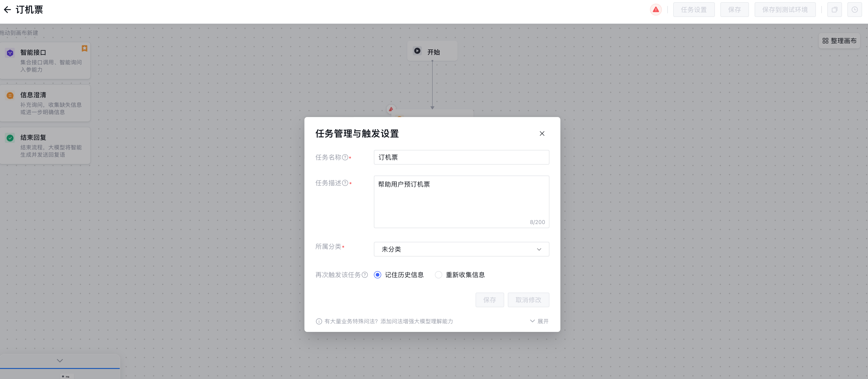The image size is (868, 379).
Task: Expand the 展开 section at dialog bottom
Action: click(539, 321)
